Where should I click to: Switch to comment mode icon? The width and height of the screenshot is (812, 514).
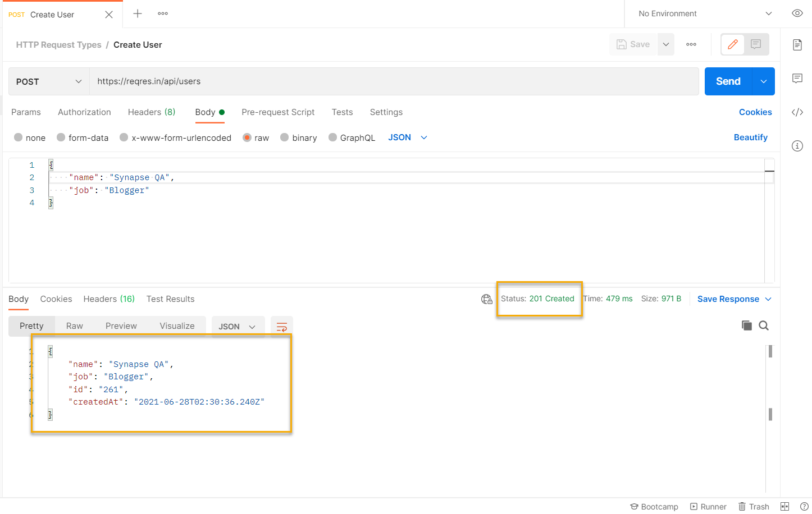coord(756,44)
